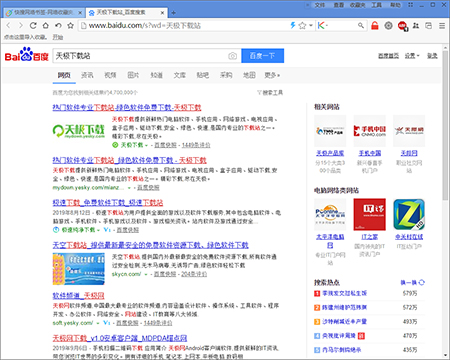Click the thumbnail next to skycn.com result

click(x=79, y=269)
